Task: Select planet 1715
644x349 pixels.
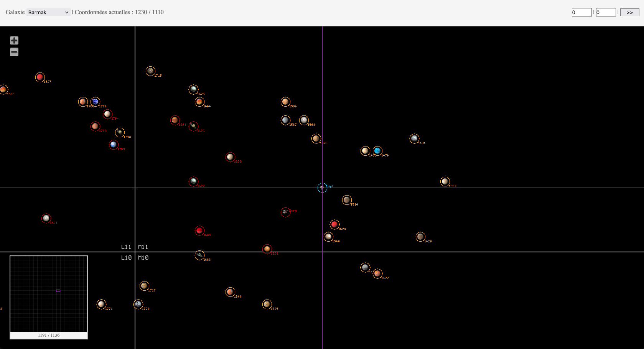Action: 150,71
